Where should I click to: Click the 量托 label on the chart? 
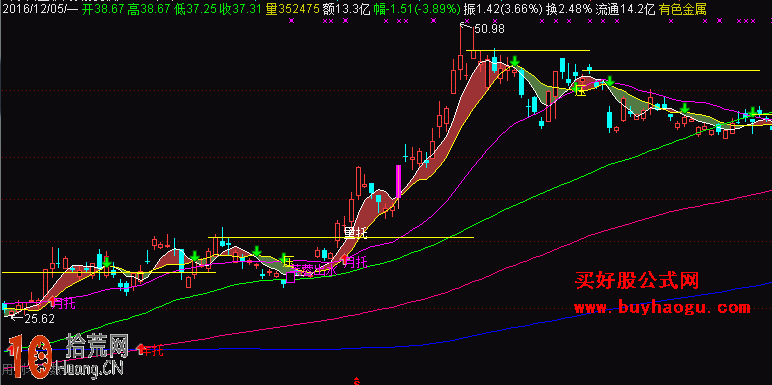(355, 233)
